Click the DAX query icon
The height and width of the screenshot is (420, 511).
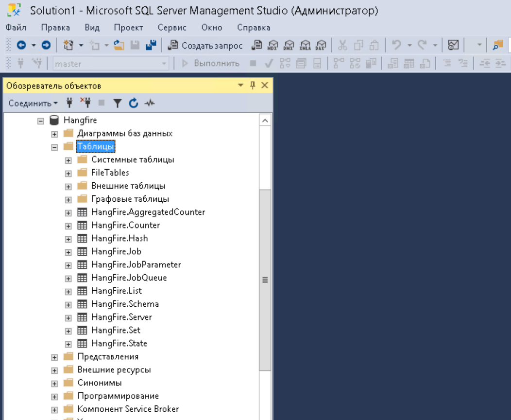[x=321, y=45]
